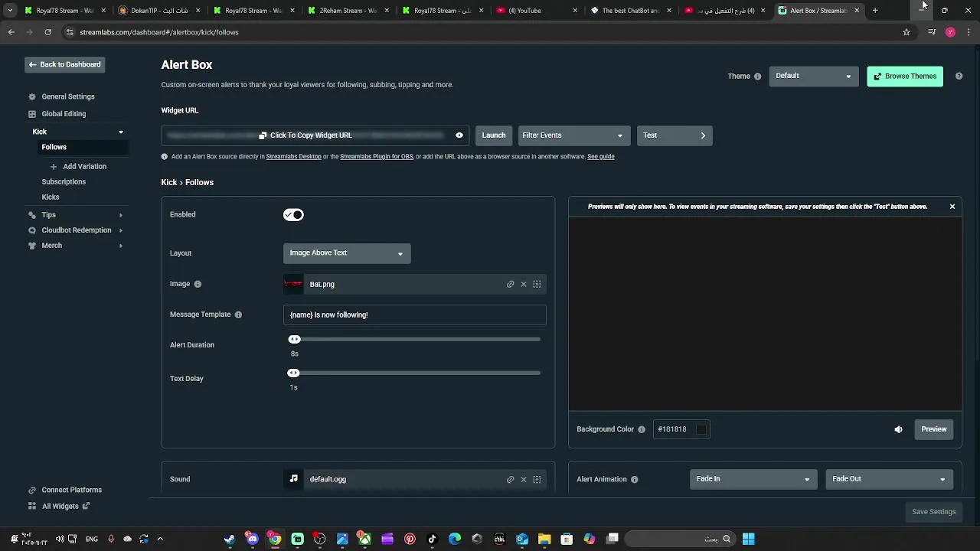Expand the Test button menu
980x551 pixels.
(675, 135)
